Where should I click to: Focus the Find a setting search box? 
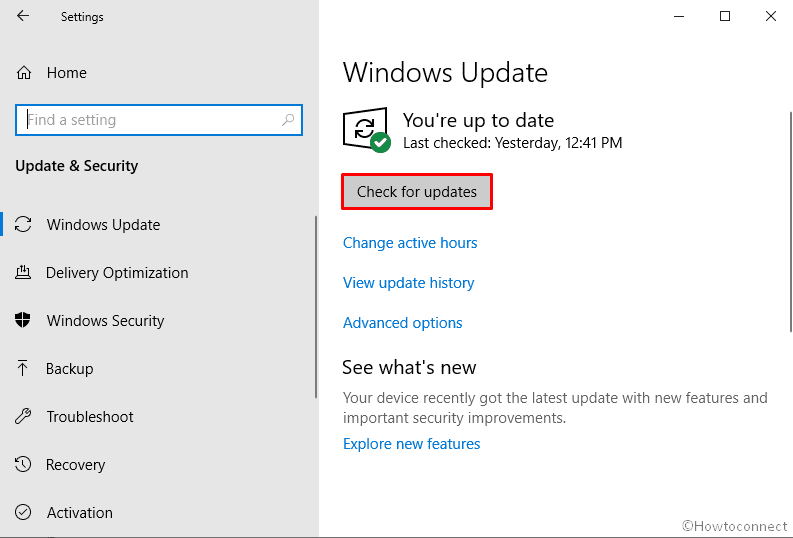150,120
